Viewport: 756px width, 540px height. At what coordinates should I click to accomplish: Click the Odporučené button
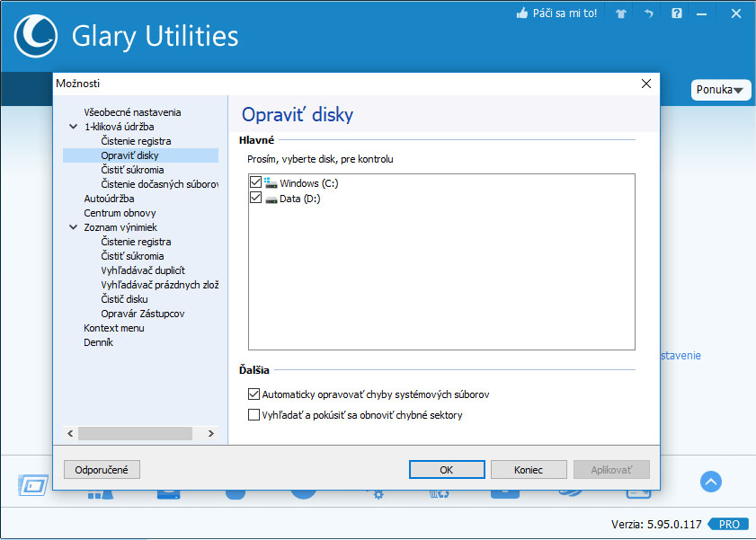pyautogui.click(x=102, y=470)
